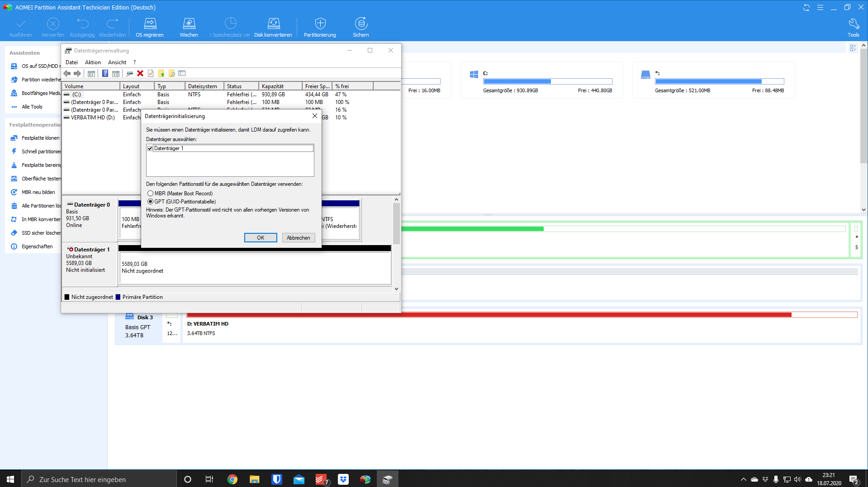
Task: Click the red X delete icon in toolbar
Action: coord(140,74)
